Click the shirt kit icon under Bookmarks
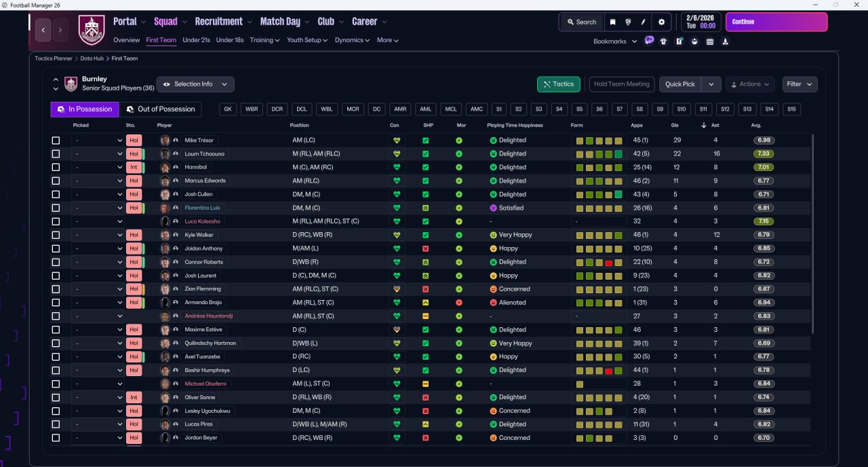 coord(664,41)
